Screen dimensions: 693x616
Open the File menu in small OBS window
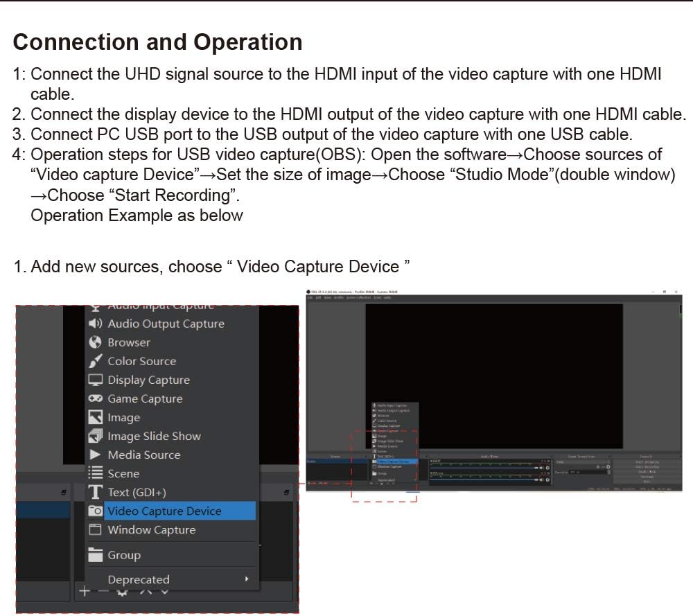310,298
